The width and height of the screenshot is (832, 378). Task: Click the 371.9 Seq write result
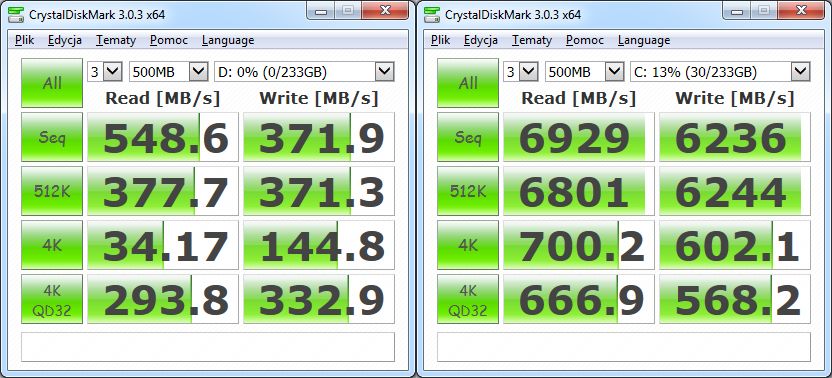(x=319, y=137)
